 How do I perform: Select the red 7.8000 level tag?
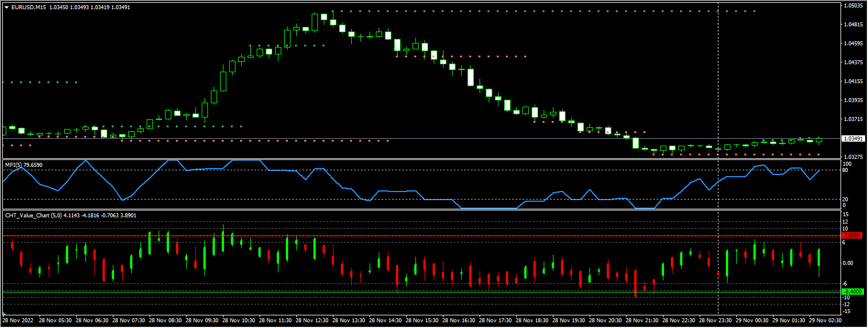click(x=853, y=236)
